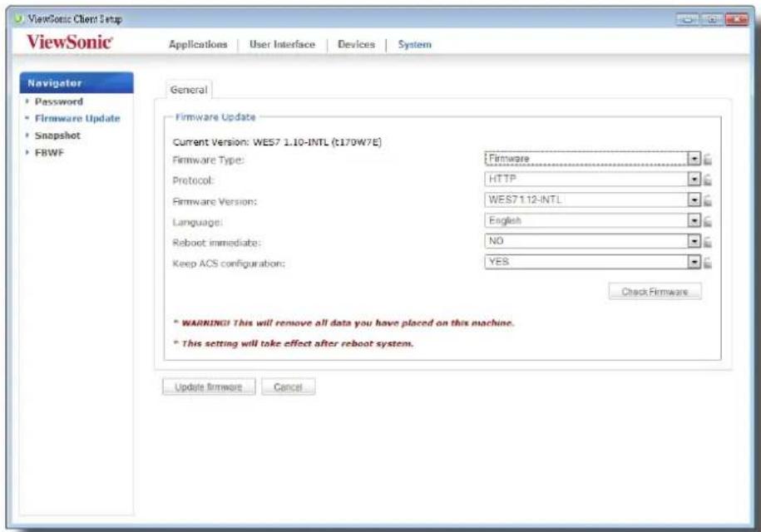Click the lock icon beside Language

(708, 221)
